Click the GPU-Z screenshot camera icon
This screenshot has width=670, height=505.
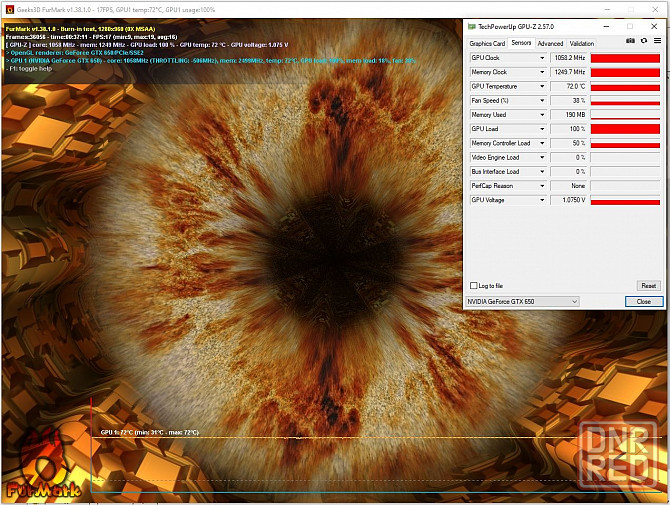(630, 41)
